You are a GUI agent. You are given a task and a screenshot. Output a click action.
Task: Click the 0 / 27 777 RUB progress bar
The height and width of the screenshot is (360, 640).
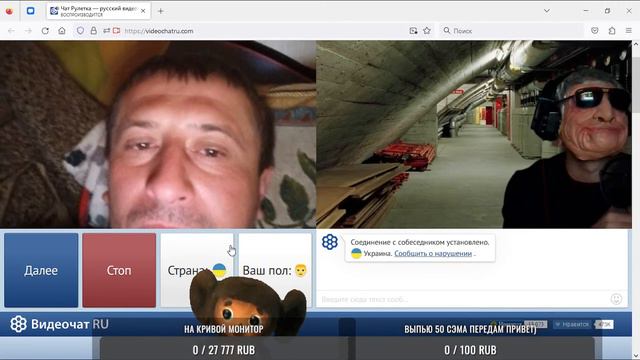click(x=224, y=350)
